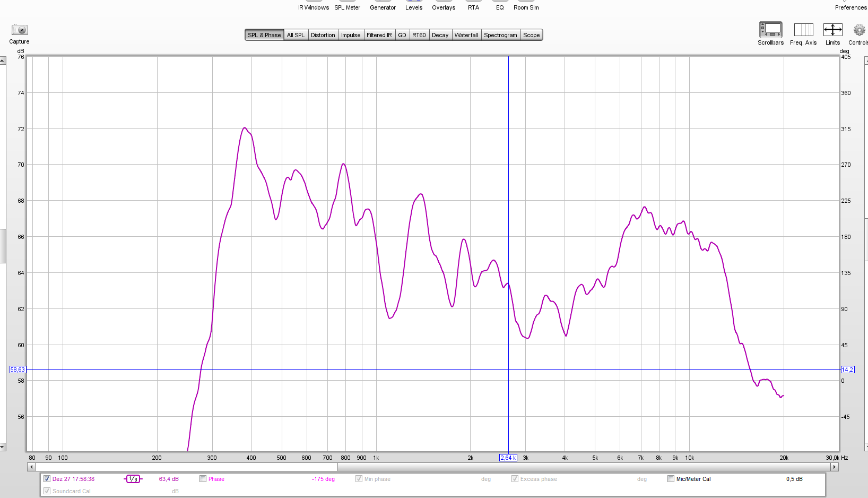Open the RT60 graph view

tap(419, 35)
